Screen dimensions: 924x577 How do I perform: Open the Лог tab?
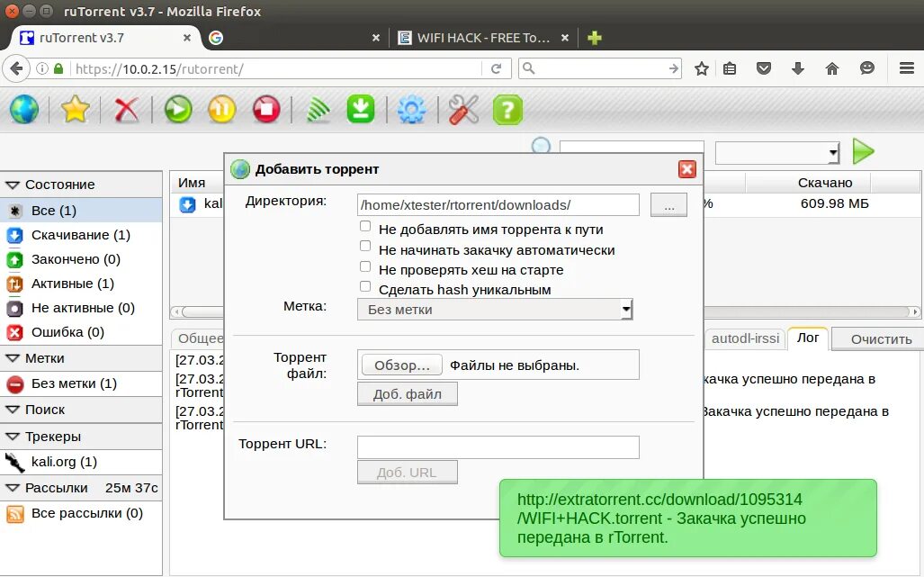tap(808, 338)
